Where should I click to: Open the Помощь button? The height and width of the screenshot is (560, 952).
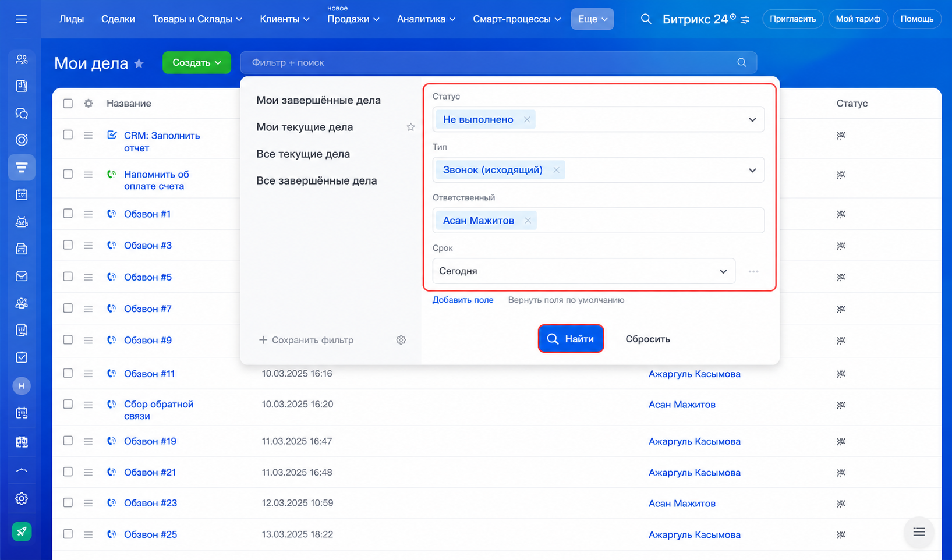point(917,19)
